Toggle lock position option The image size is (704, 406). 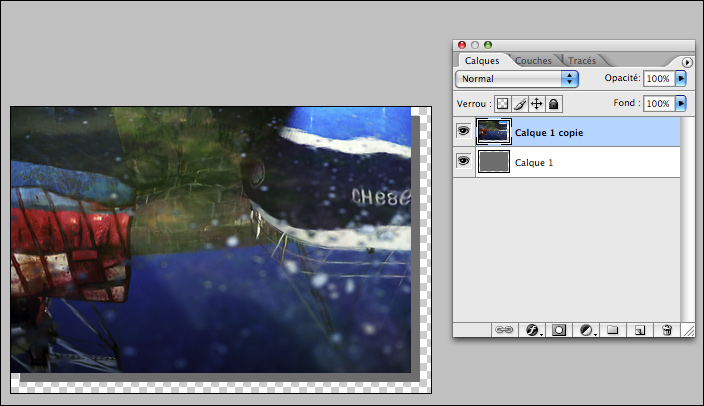click(x=537, y=103)
